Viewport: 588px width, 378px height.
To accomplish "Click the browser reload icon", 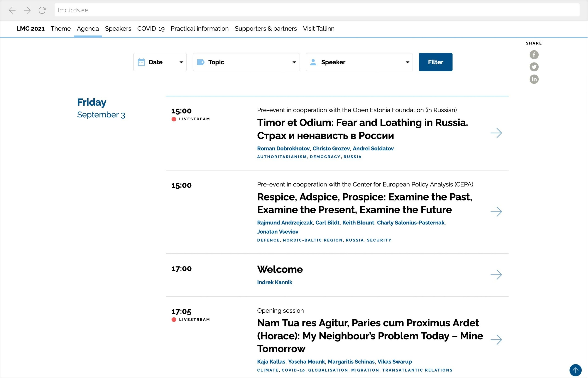I will 42,10.
